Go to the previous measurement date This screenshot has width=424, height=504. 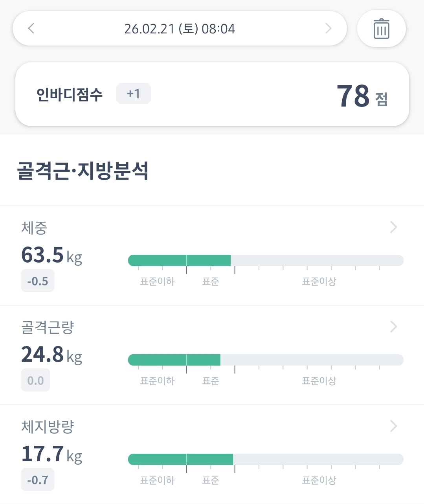(31, 28)
